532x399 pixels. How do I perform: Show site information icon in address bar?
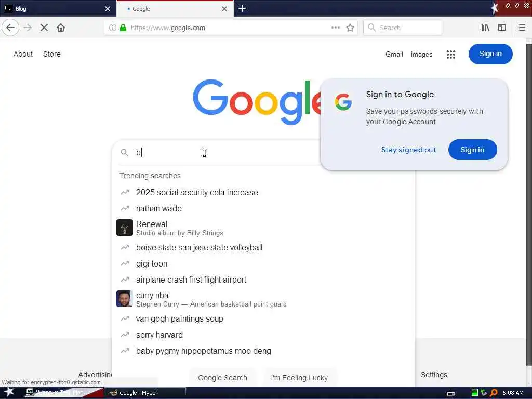pyautogui.click(x=113, y=28)
